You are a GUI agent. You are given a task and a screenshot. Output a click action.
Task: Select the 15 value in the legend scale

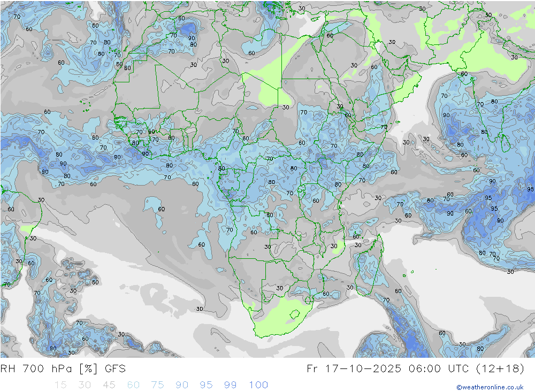60,385
